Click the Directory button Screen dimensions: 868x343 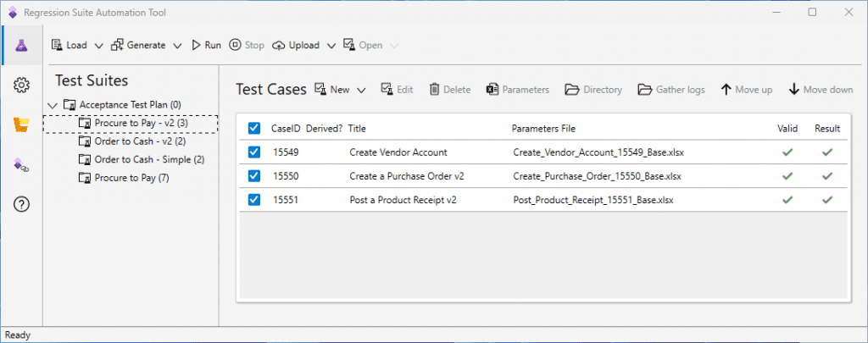pyautogui.click(x=593, y=90)
